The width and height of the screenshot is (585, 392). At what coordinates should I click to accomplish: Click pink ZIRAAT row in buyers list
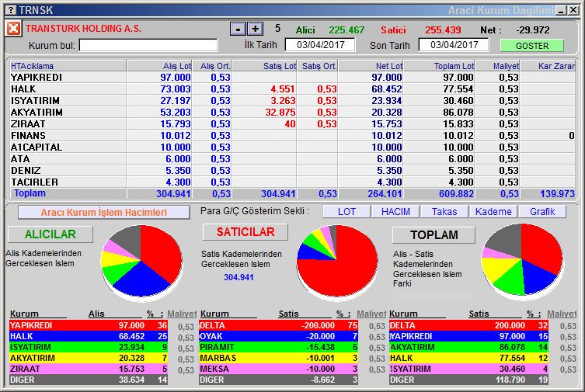coord(89,369)
